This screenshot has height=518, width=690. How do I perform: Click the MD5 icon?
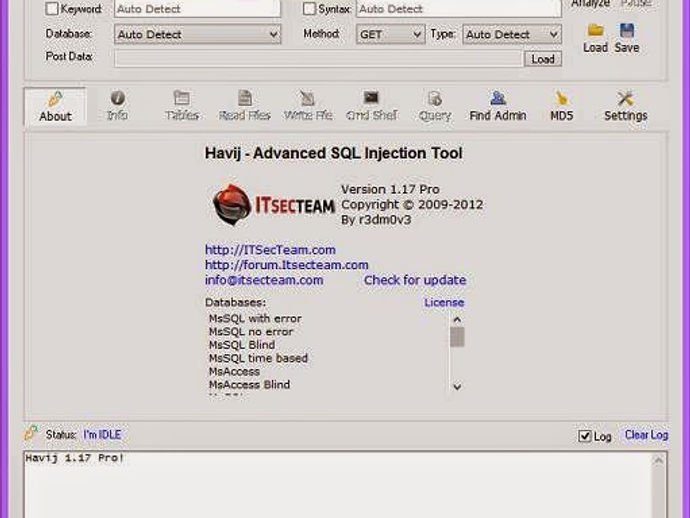tap(562, 98)
